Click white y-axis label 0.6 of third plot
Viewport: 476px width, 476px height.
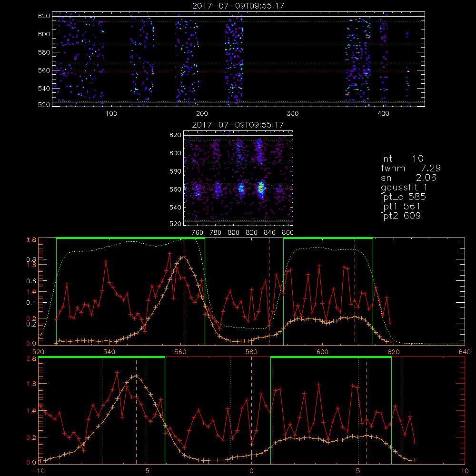31,281
